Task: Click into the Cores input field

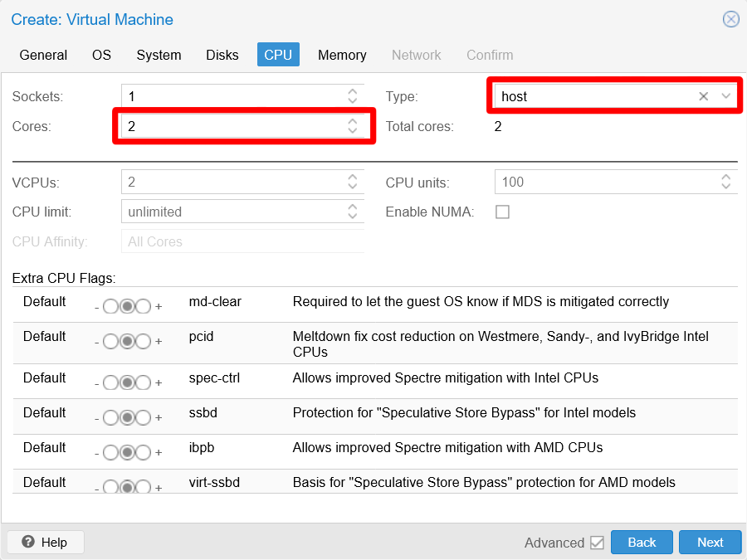Action: (232, 126)
